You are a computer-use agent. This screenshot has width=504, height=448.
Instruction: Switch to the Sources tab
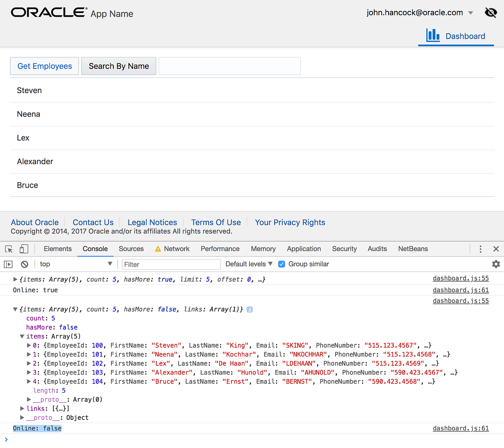point(131,249)
